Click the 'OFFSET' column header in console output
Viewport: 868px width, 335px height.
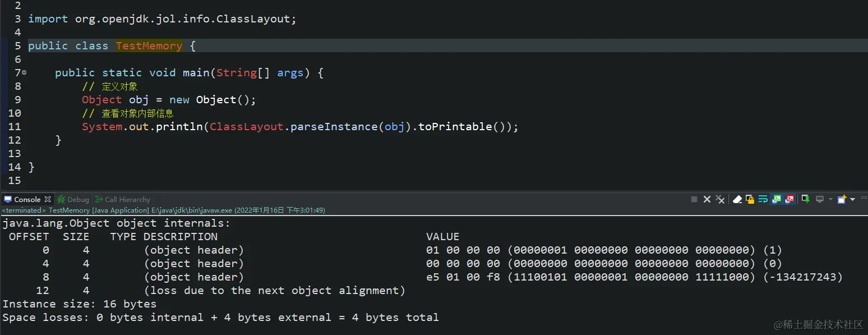29,237
